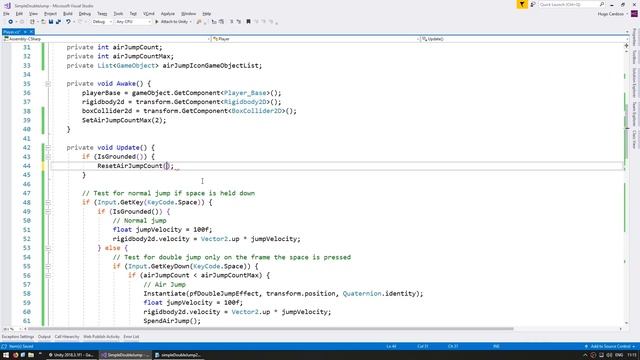
Task: Click the volume icon in the system tray
Action: point(609,355)
